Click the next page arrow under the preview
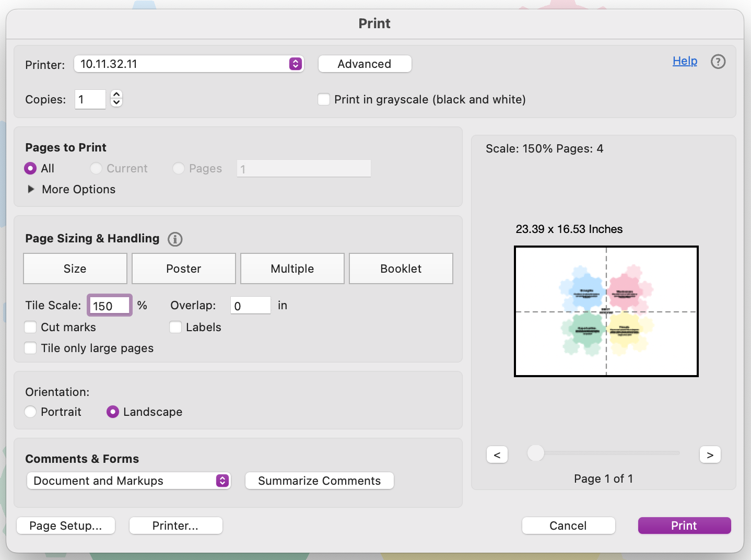 pos(710,454)
